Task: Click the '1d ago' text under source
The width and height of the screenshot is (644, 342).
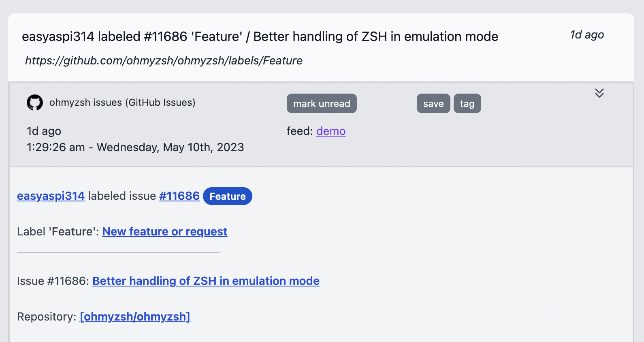Action: (x=44, y=131)
